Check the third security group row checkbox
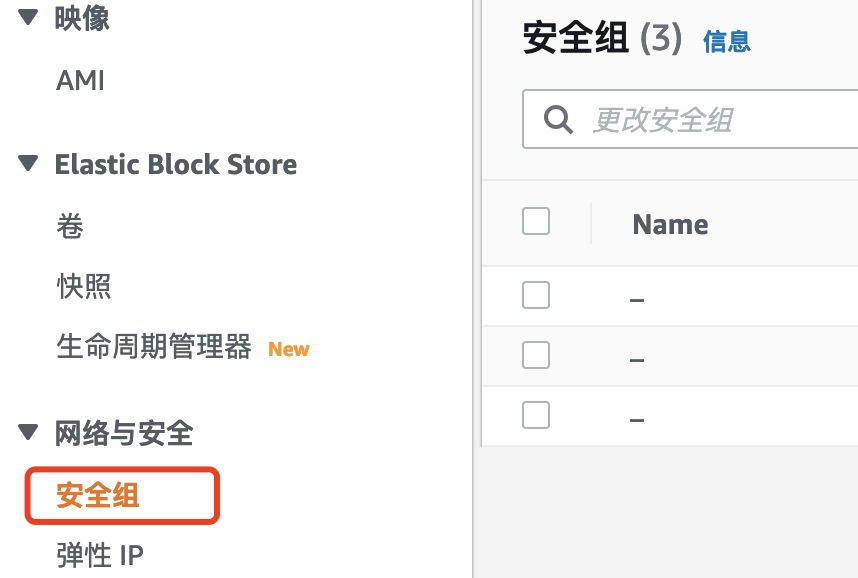Viewport: 858px width, 578px height. (536, 415)
